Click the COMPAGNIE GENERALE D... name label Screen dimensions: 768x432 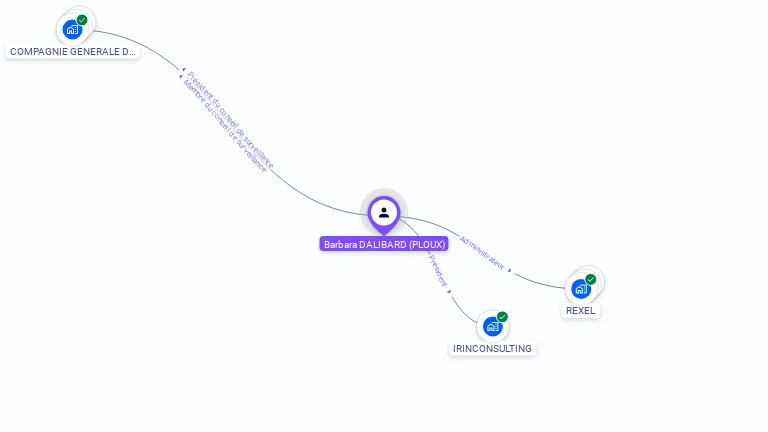[x=72, y=51]
